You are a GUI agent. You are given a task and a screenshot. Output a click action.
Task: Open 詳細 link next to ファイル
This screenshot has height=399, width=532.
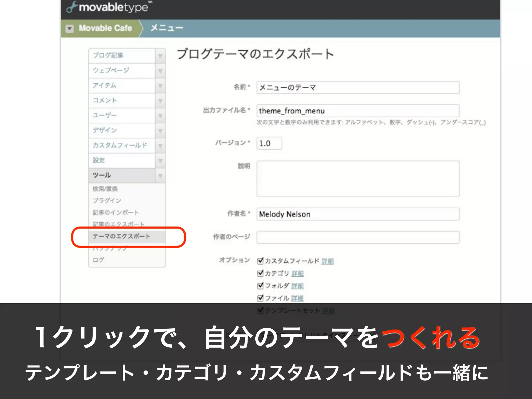297,298
